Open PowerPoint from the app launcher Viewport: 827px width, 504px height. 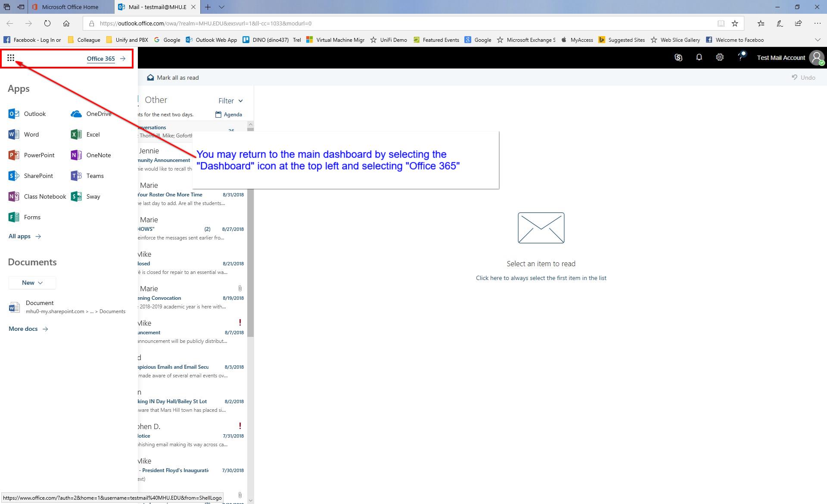pyautogui.click(x=32, y=155)
